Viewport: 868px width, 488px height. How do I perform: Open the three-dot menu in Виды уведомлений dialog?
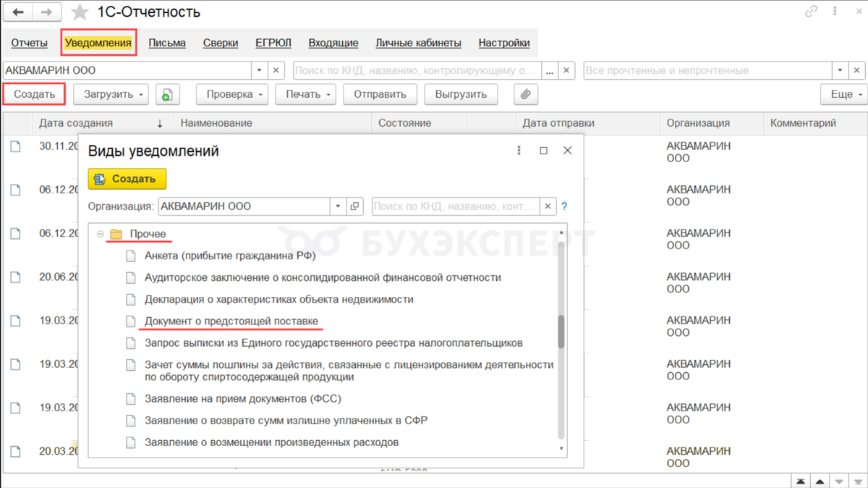519,151
